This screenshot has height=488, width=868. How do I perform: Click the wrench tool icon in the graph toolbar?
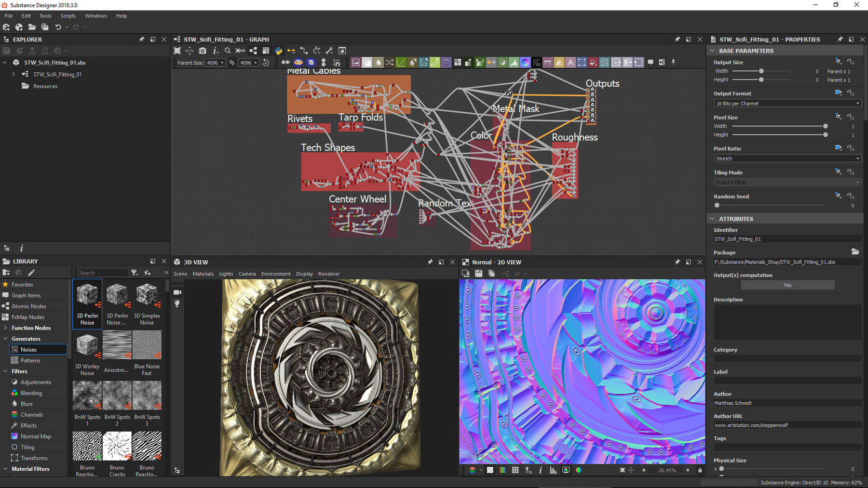[329, 51]
